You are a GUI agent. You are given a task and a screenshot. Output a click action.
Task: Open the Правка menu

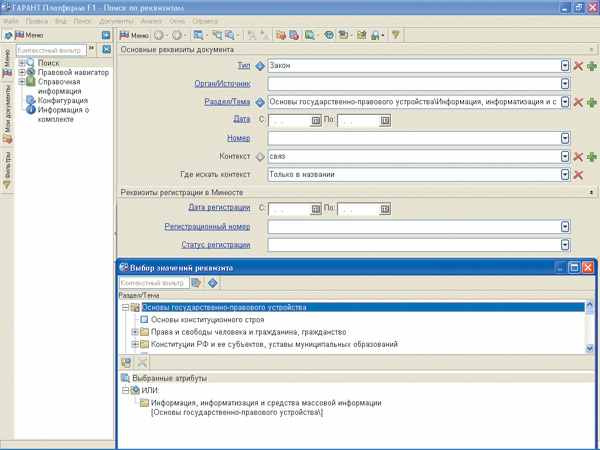[x=37, y=21]
